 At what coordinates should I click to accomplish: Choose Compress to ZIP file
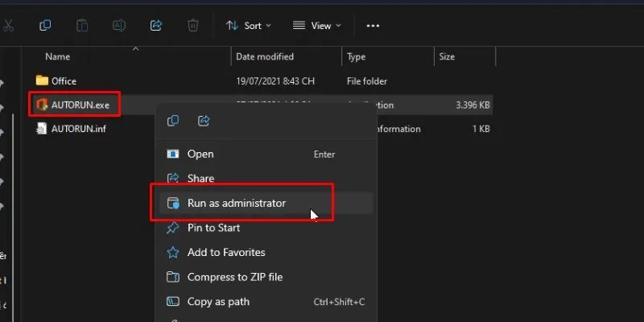pos(234,277)
